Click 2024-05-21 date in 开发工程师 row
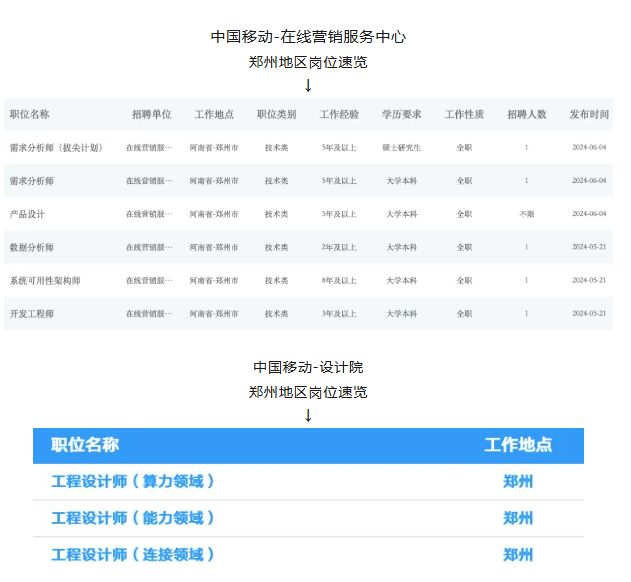 [x=589, y=313]
